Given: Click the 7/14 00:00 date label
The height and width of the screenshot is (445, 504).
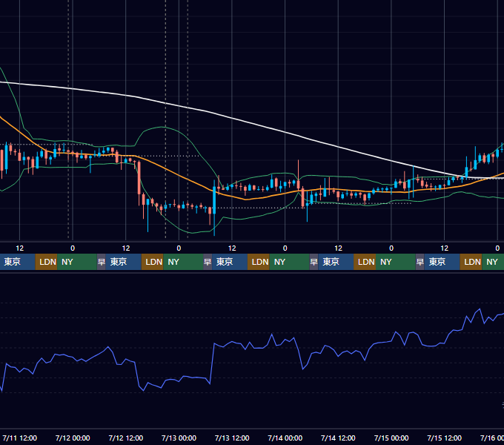Looking at the screenshot, I should tap(285, 438).
